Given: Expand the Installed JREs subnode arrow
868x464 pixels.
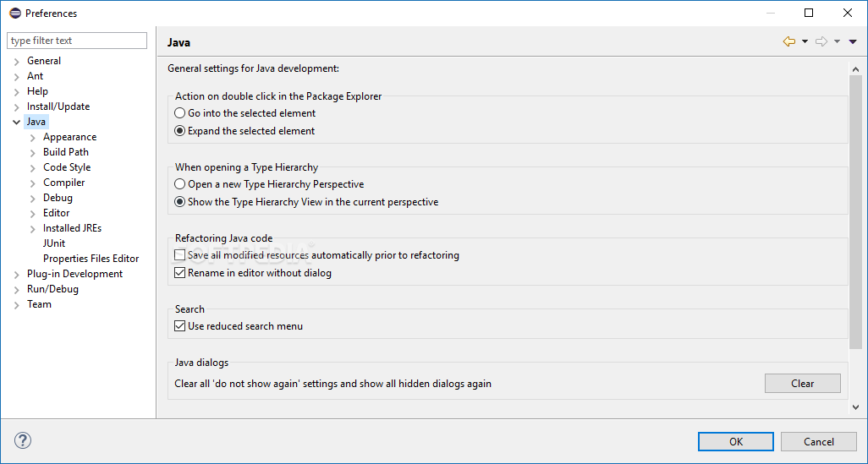Looking at the screenshot, I should 33,228.
